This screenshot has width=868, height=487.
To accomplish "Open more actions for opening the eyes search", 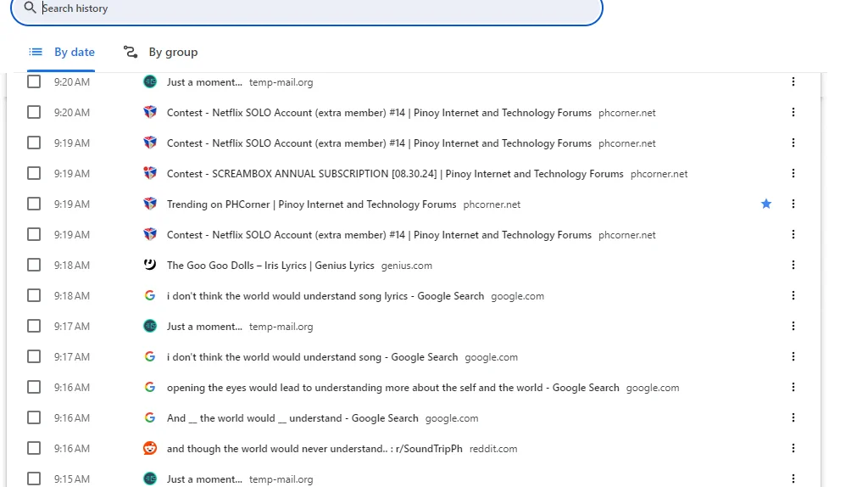I will point(793,387).
